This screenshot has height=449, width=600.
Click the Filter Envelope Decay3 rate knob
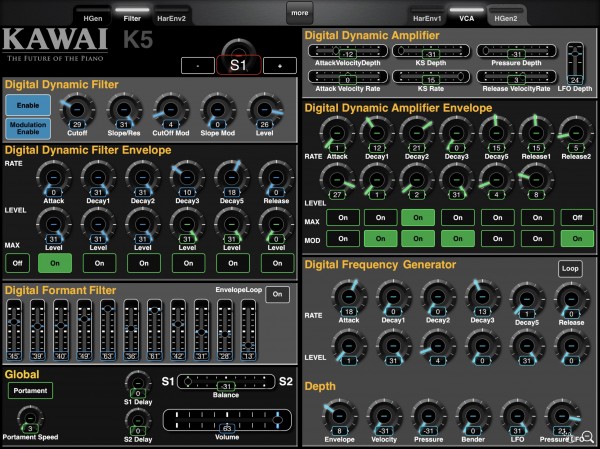coord(187,178)
